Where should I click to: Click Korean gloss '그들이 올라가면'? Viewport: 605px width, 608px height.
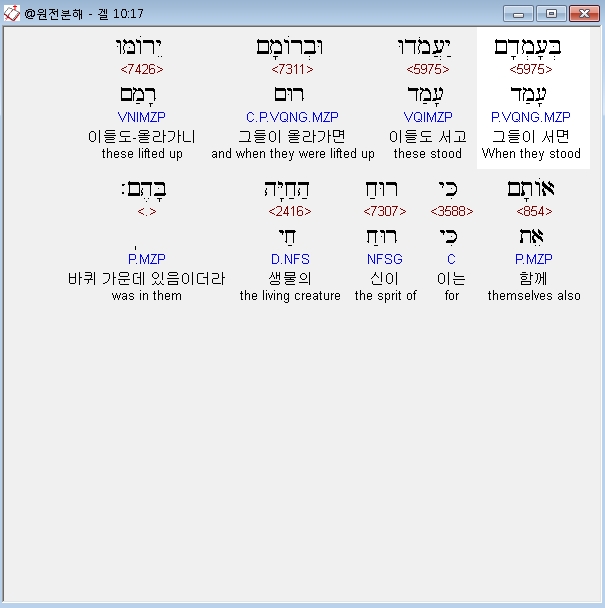(x=292, y=136)
